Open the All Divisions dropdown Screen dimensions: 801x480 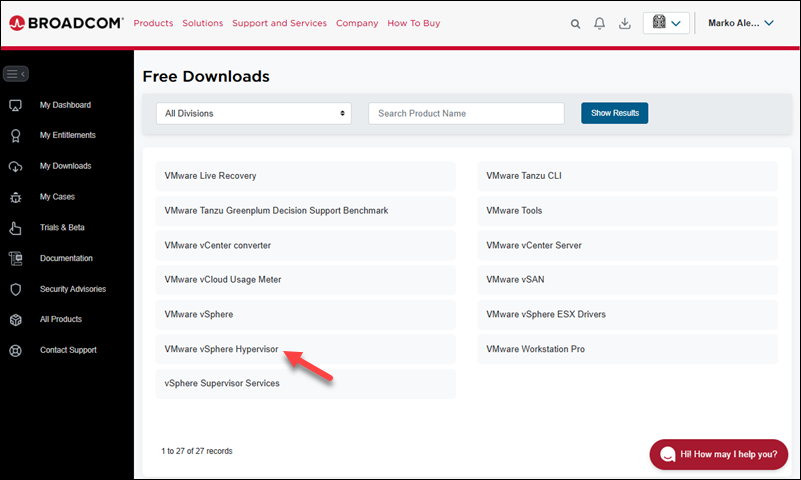point(253,113)
